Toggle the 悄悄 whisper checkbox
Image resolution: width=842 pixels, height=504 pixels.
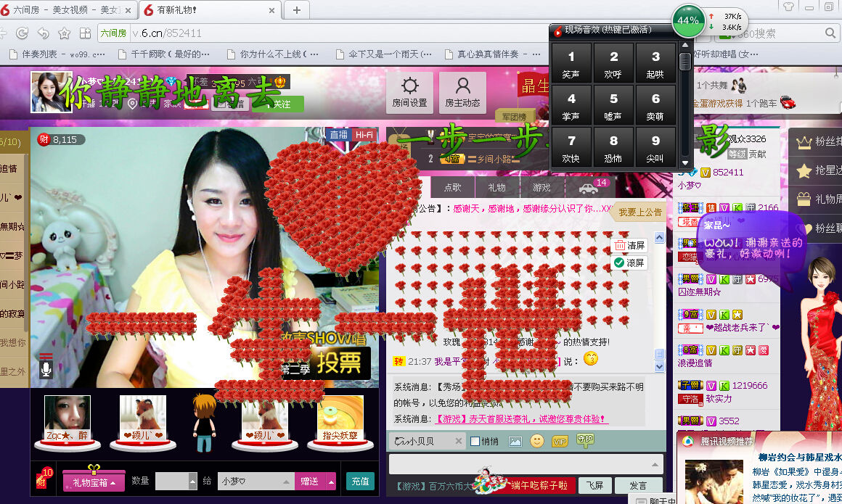click(x=475, y=441)
